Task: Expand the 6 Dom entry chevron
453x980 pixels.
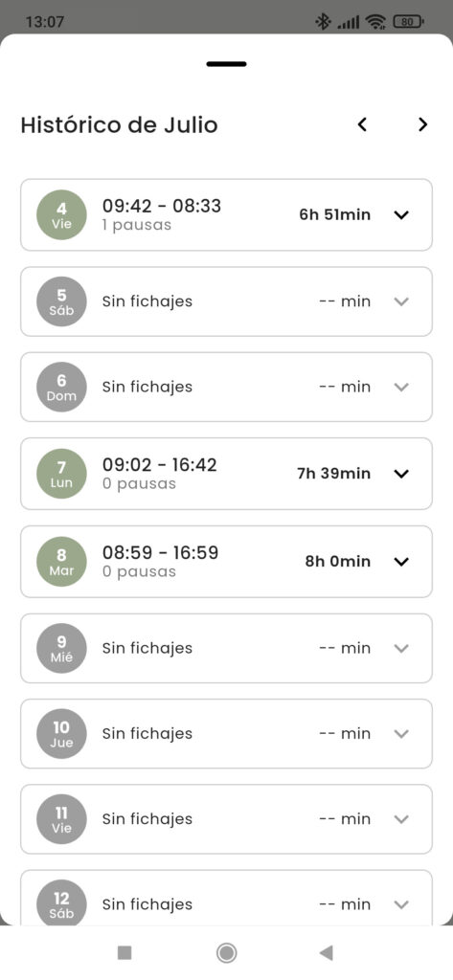Action: [401, 387]
